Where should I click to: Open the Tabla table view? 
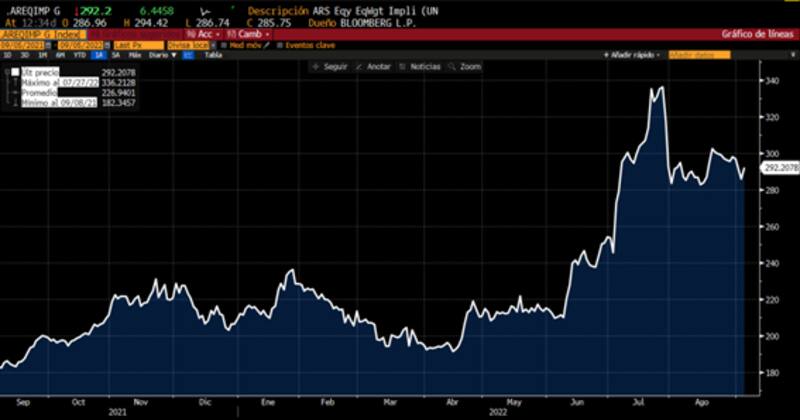point(213,56)
